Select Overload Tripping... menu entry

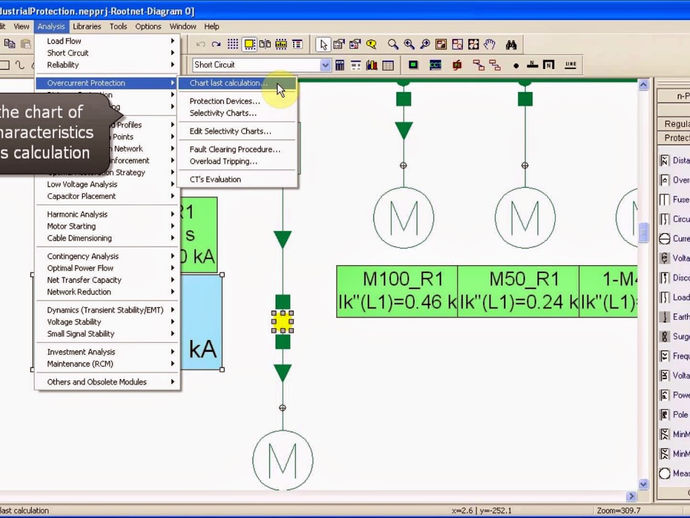238,162
